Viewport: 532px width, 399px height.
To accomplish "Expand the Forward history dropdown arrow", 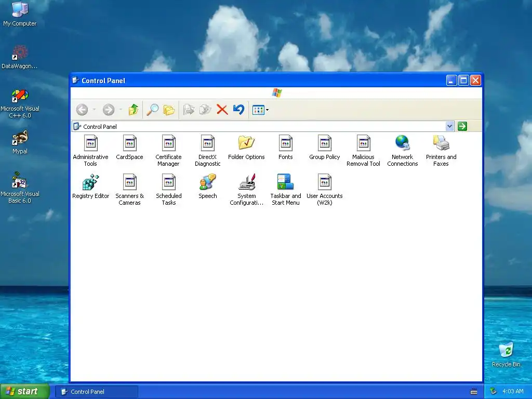I will pos(121,110).
